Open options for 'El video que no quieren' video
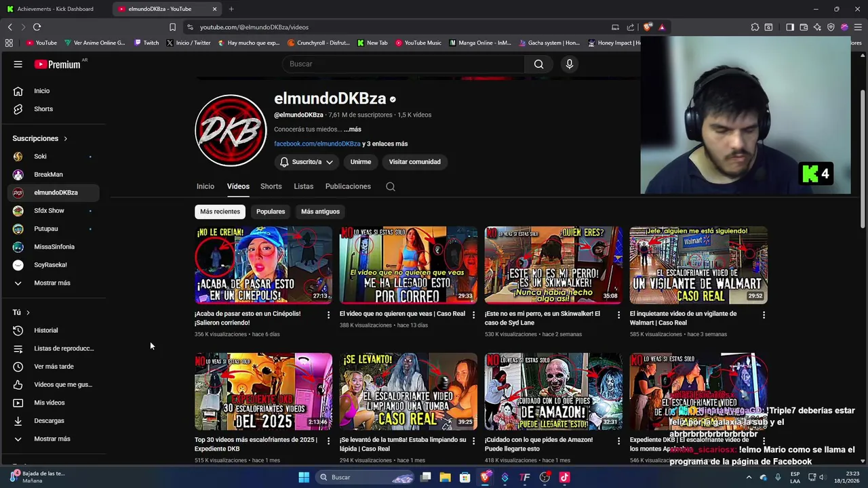868x488 pixels. pyautogui.click(x=473, y=314)
